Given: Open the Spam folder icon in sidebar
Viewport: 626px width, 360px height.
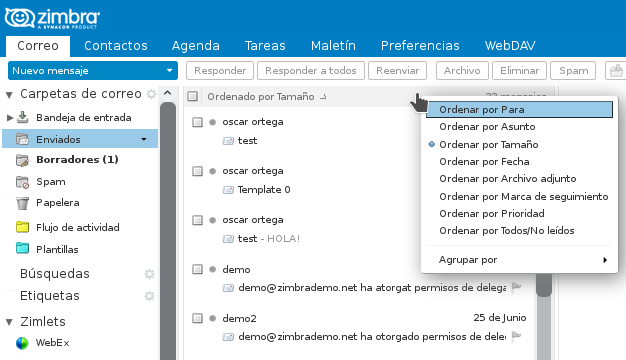Looking at the screenshot, I should 22,182.
